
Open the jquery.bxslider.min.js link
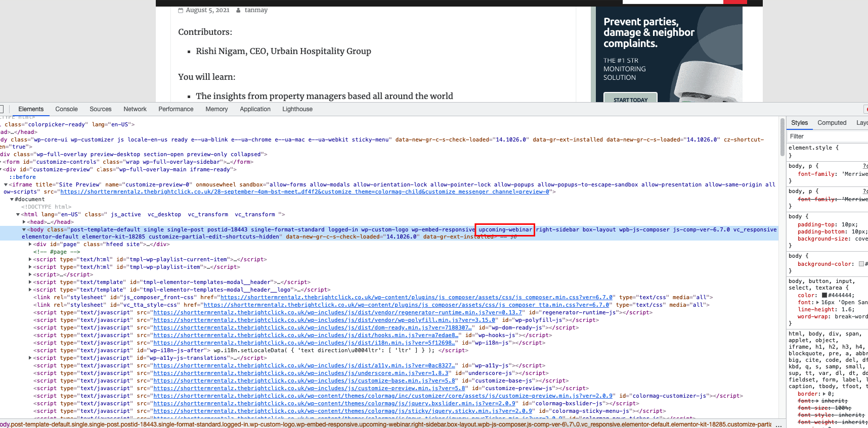pos(334,404)
